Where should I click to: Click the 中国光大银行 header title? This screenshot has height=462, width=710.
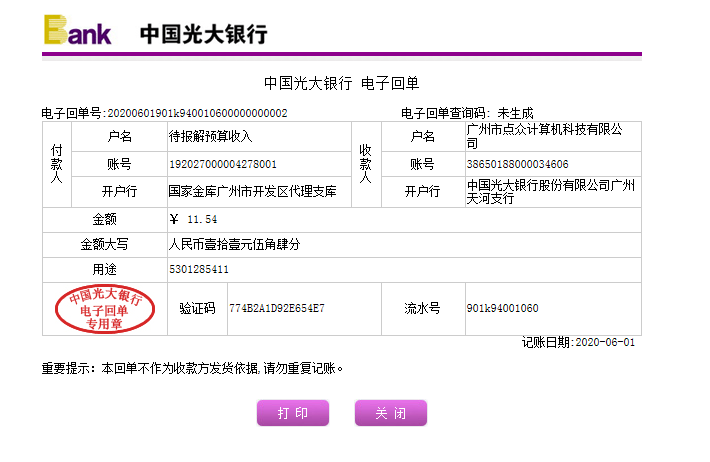tap(204, 34)
